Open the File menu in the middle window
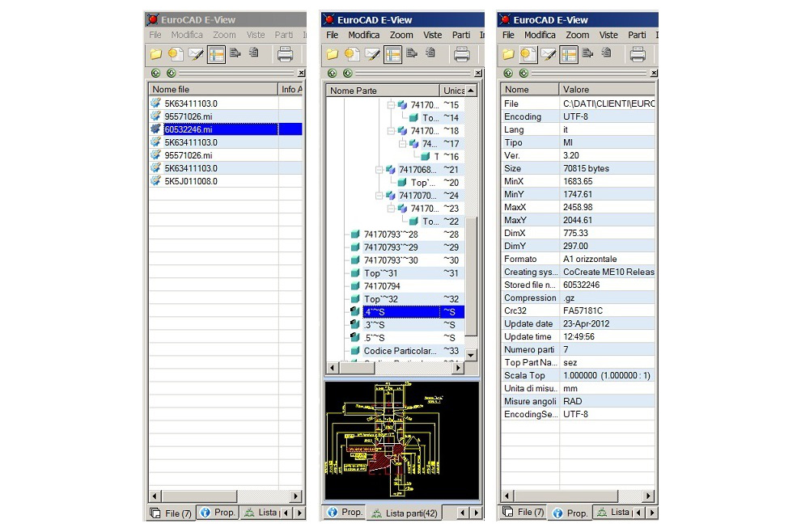Screen dimensions: 801x532 333,35
